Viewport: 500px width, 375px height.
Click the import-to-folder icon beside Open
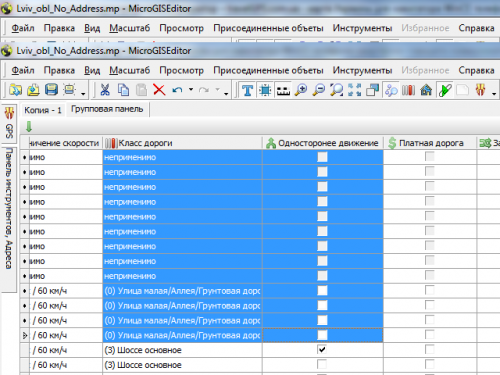[33, 90]
